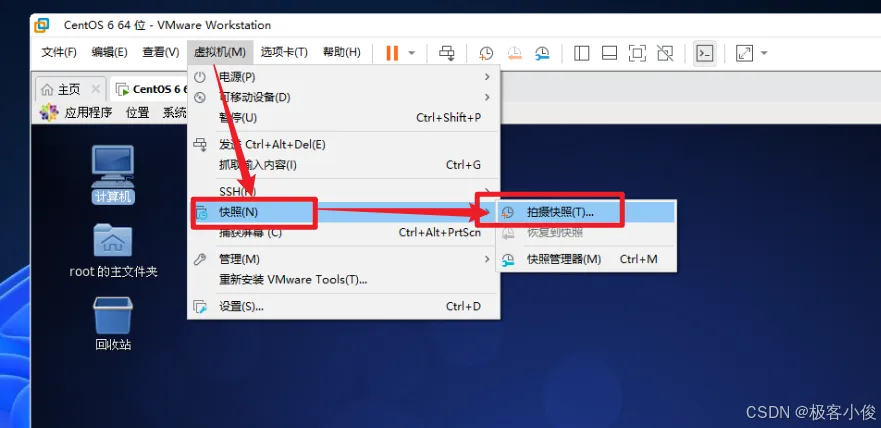Click the VMware Workstation title bar logo
This screenshot has width=881, height=428.
click(42, 25)
